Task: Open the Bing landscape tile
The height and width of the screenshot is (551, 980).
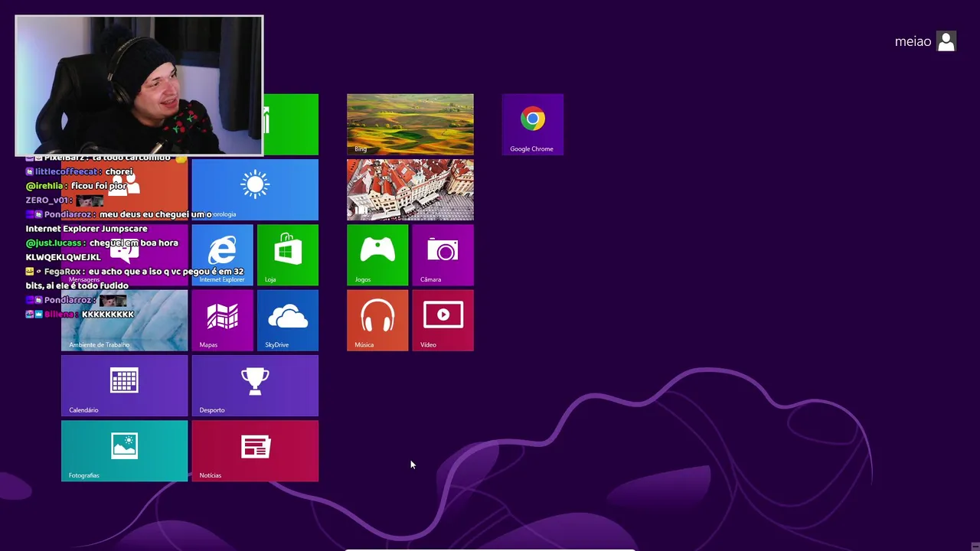Action: click(x=410, y=124)
